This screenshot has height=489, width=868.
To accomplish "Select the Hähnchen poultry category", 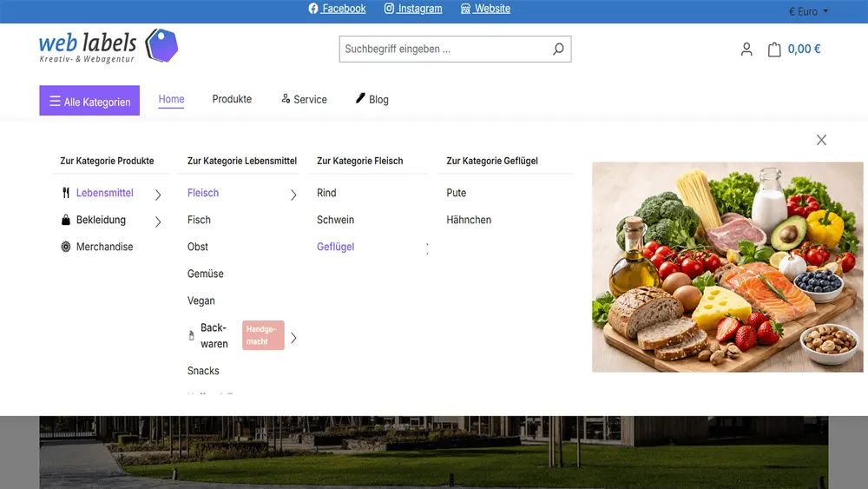I will tap(469, 220).
